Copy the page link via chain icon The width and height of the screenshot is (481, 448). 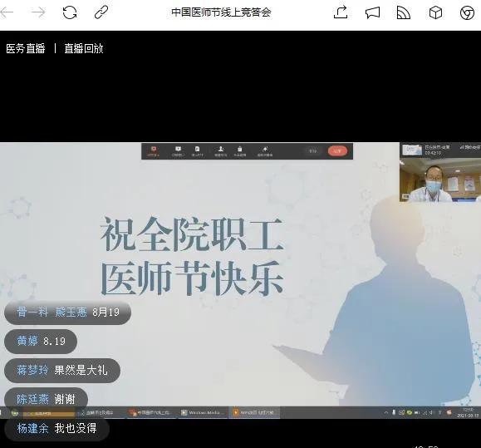tap(101, 12)
